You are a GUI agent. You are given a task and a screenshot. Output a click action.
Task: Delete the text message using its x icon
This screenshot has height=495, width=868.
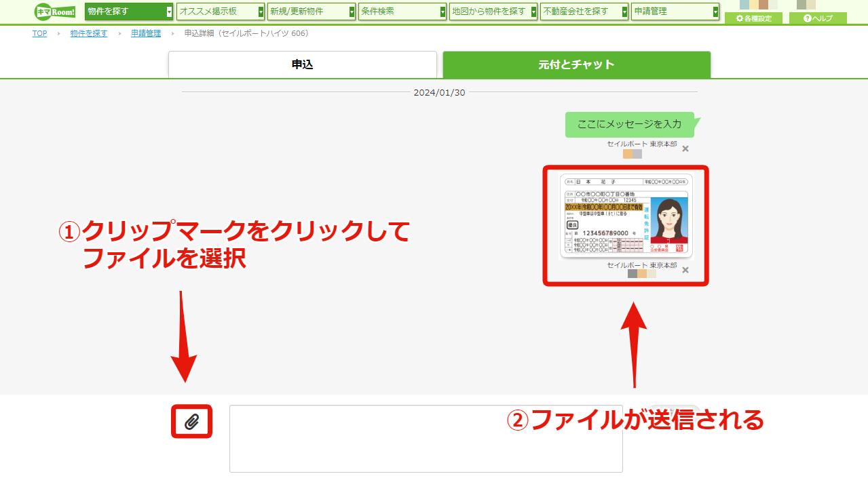coord(685,148)
